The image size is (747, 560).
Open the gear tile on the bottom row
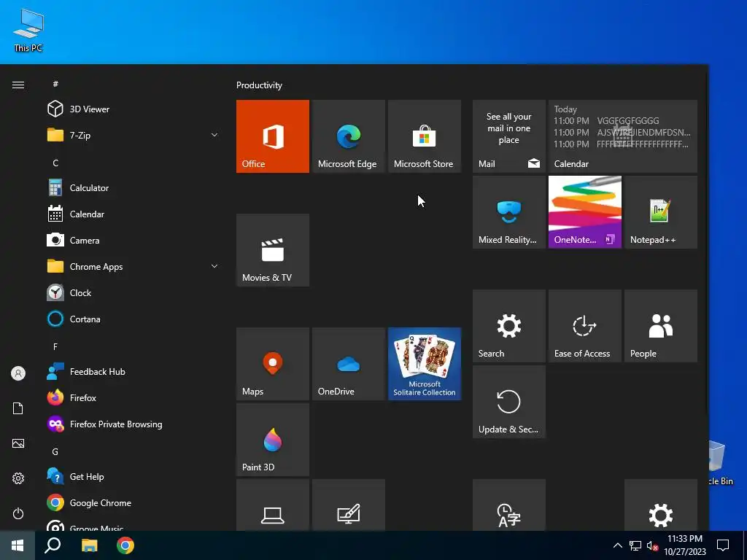661,505
